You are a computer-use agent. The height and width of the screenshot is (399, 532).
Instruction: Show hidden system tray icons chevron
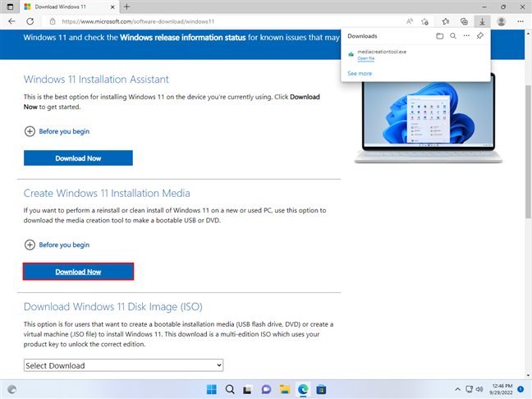pos(457,389)
